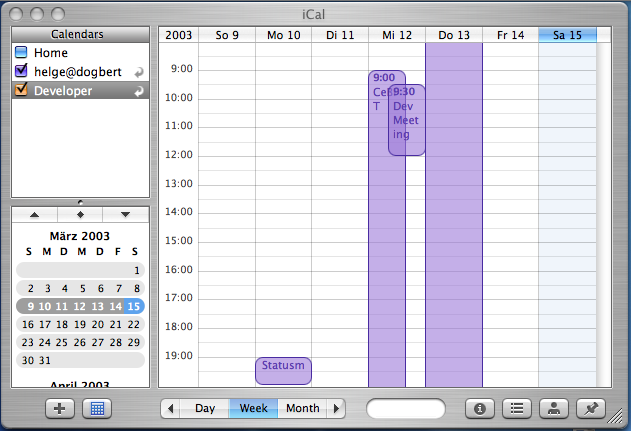Click the Di 11 column header
Screen dimensions: 631x431
pos(340,35)
